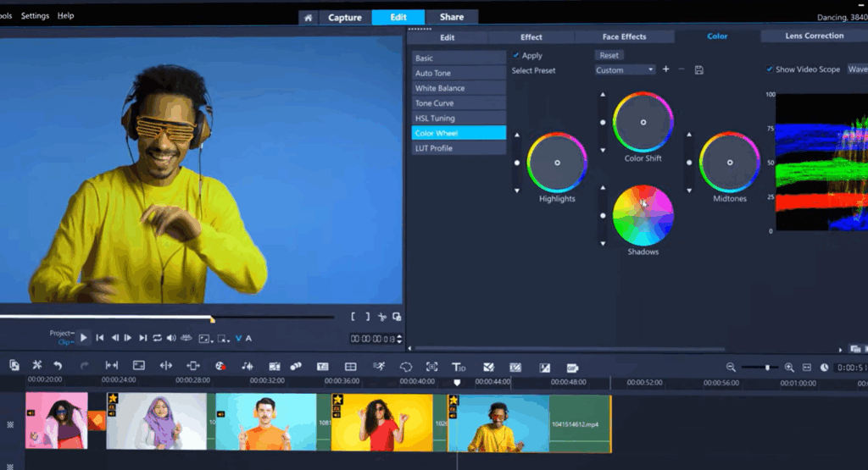Open the Effect panel tab

(x=531, y=37)
